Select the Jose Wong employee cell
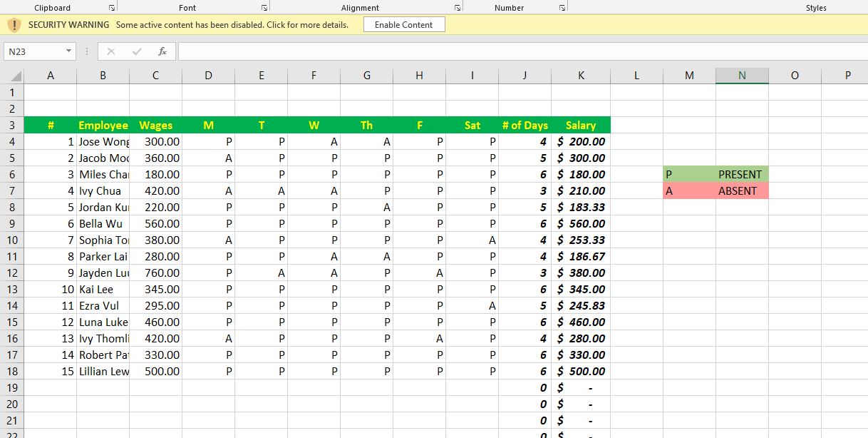The width and height of the screenshot is (868, 438). point(103,142)
